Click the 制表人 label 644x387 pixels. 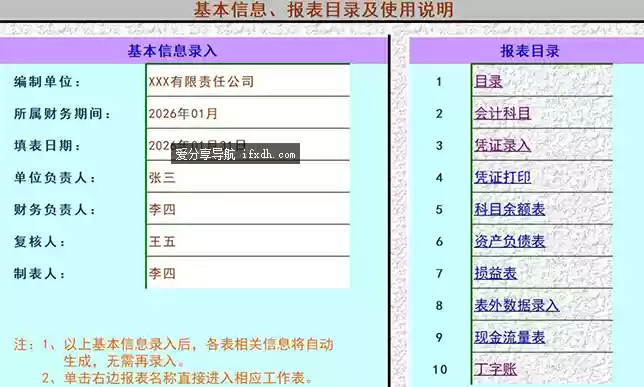(x=39, y=274)
